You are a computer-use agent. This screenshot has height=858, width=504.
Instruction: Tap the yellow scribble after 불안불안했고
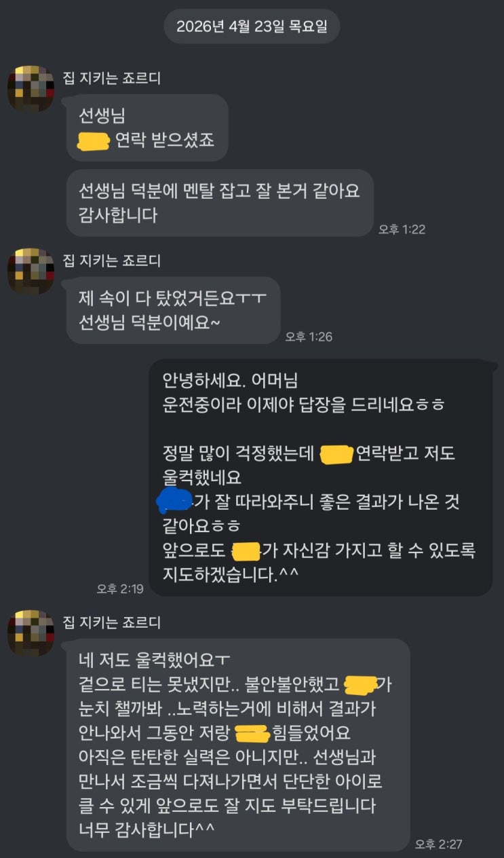point(361,684)
